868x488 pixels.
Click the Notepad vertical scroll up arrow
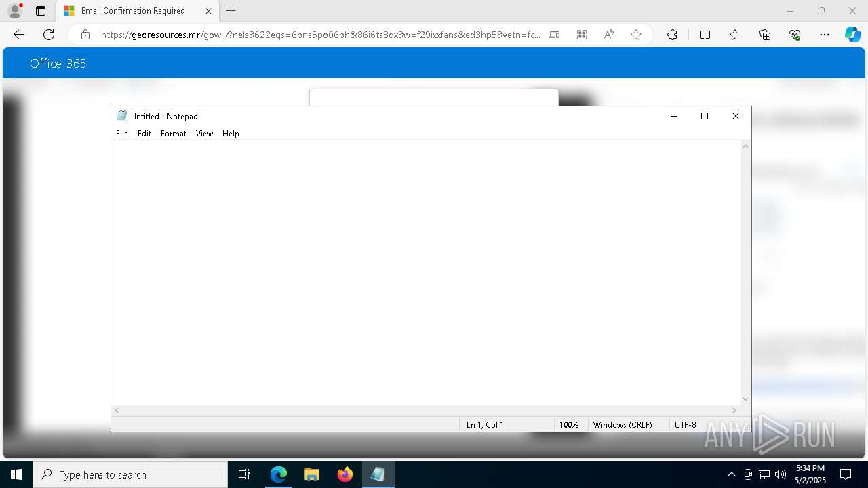point(745,146)
